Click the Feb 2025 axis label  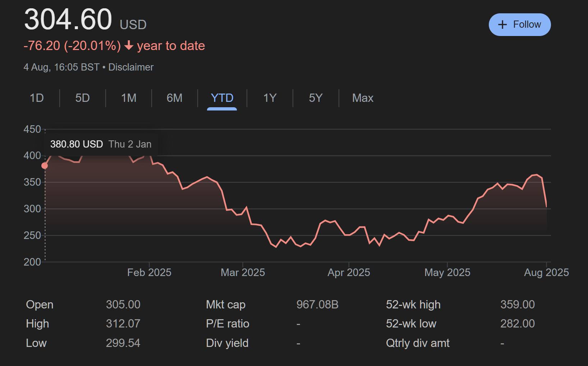pos(149,272)
